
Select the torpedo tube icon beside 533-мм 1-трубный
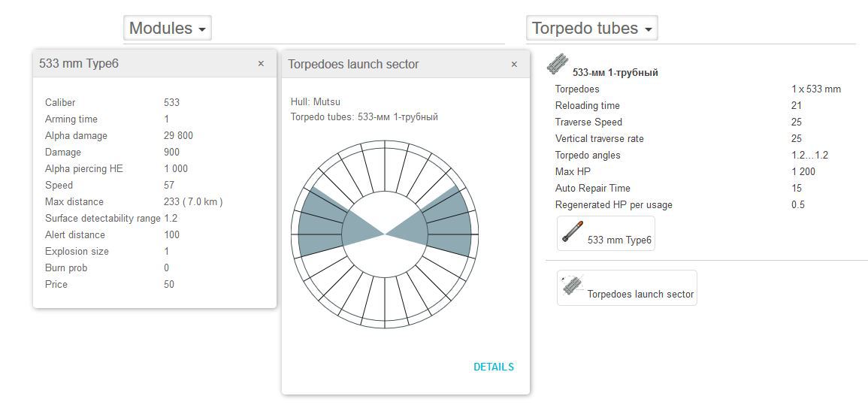point(558,65)
